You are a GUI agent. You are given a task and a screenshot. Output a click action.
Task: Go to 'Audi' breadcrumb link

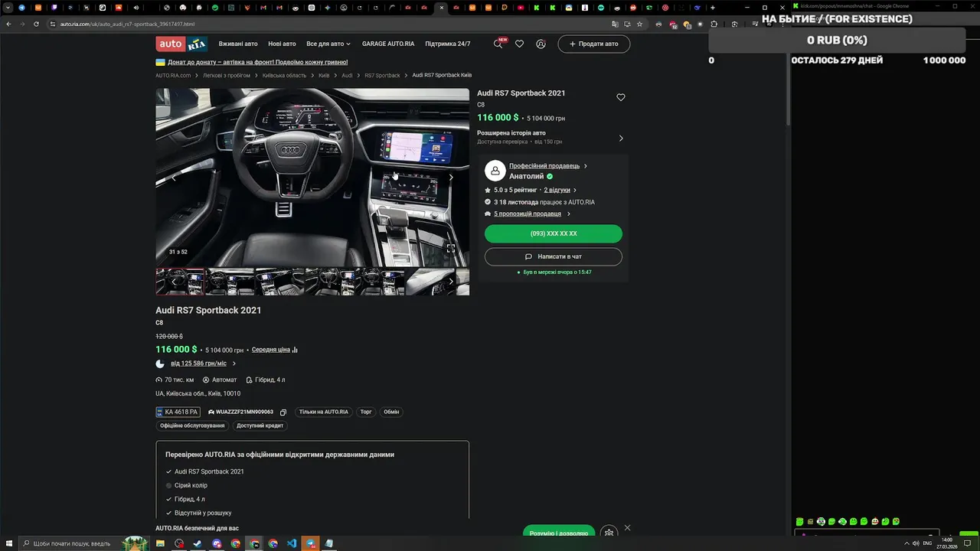347,75
